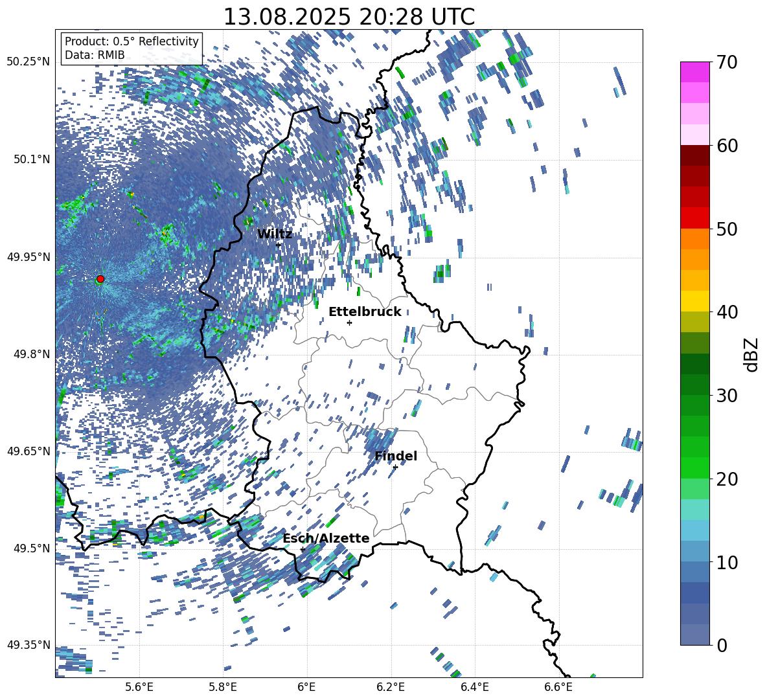This screenshot has height=700, width=767.
Task: Click the 60 dBZ colorbar label
Action: tap(727, 146)
